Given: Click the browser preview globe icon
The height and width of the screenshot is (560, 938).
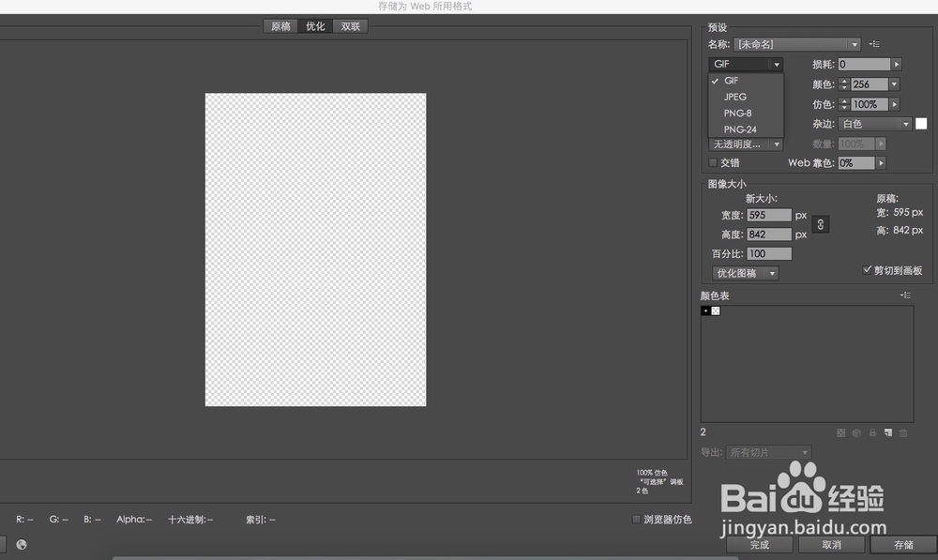Looking at the screenshot, I should 22,544.
